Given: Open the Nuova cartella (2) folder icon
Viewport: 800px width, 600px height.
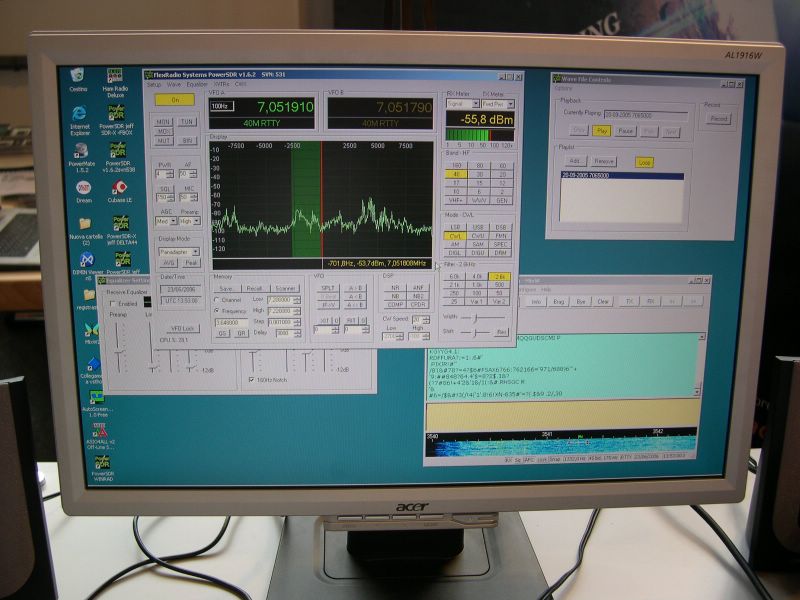Looking at the screenshot, I should tap(85, 231).
